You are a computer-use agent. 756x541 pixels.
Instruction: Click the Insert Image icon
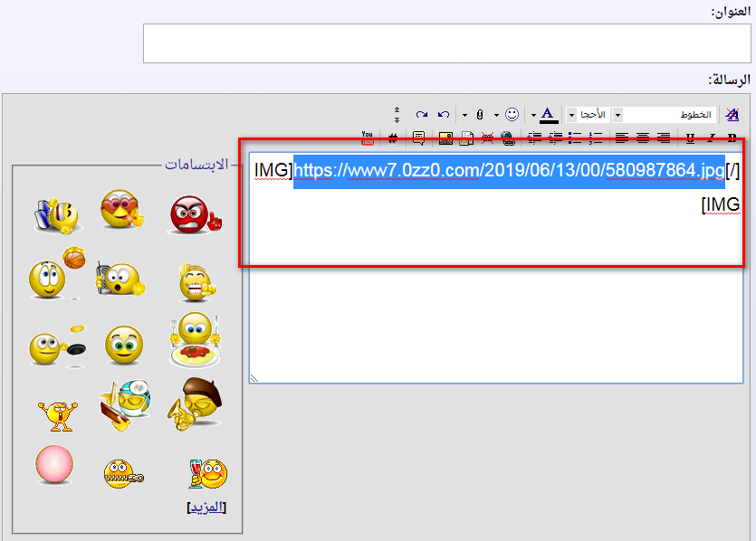coord(445,138)
